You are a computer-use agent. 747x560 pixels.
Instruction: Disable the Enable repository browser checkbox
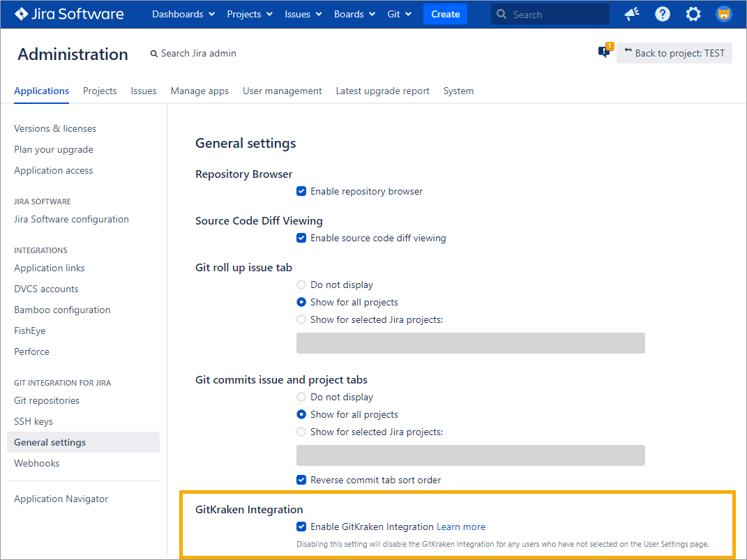click(301, 191)
